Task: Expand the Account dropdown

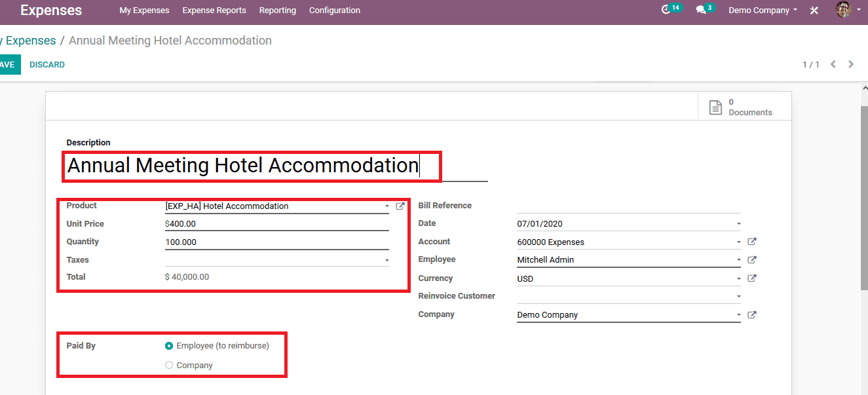Action: pos(738,242)
